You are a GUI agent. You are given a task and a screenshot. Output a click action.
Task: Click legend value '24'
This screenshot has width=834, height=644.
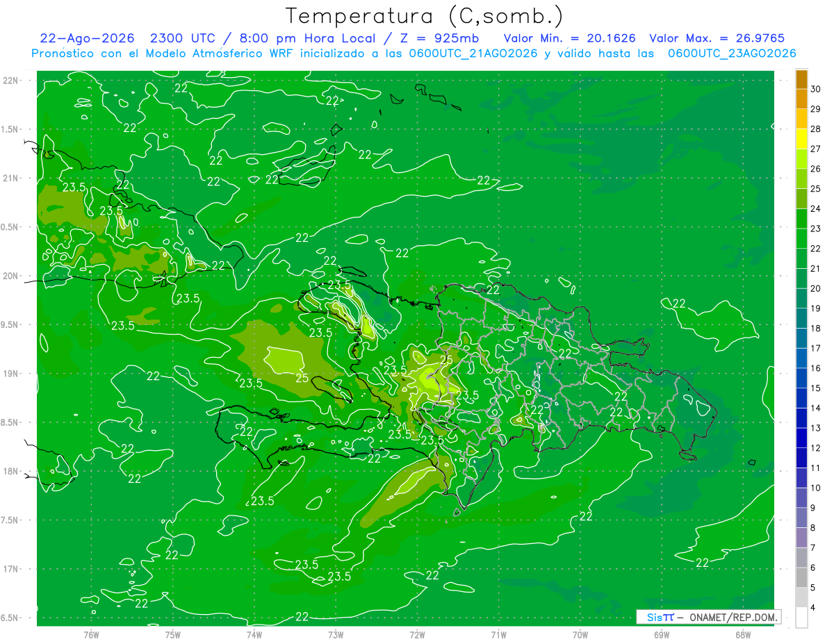[x=816, y=209]
